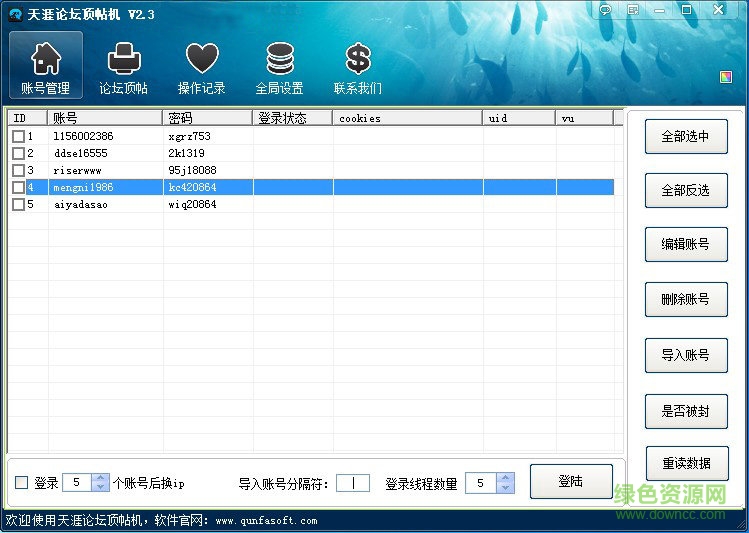This screenshot has width=749, height=533.
Task: Select password cell 2k1319
Action: click(x=186, y=153)
